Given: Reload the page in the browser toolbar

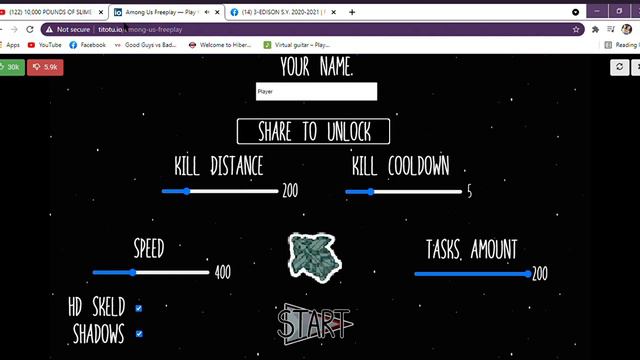Looking at the screenshot, I should tap(30, 29).
